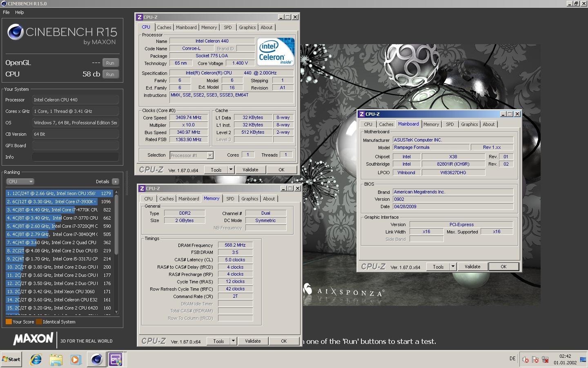Click OK in CPU window
Viewport: 588px width, 368px height.
coord(281,170)
